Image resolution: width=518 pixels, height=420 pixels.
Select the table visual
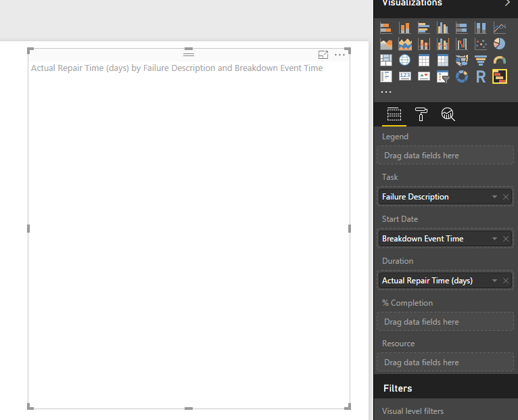[424, 60]
